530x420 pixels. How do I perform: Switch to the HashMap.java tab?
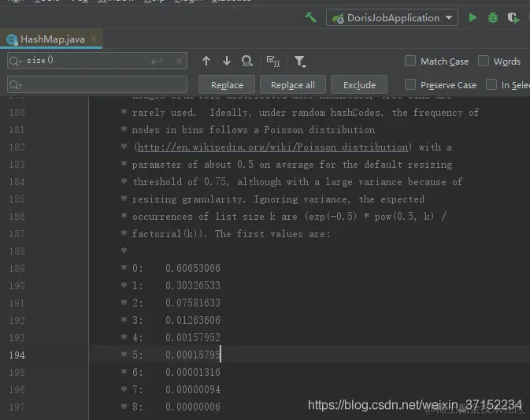pyautogui.click(x=50, y=39)
